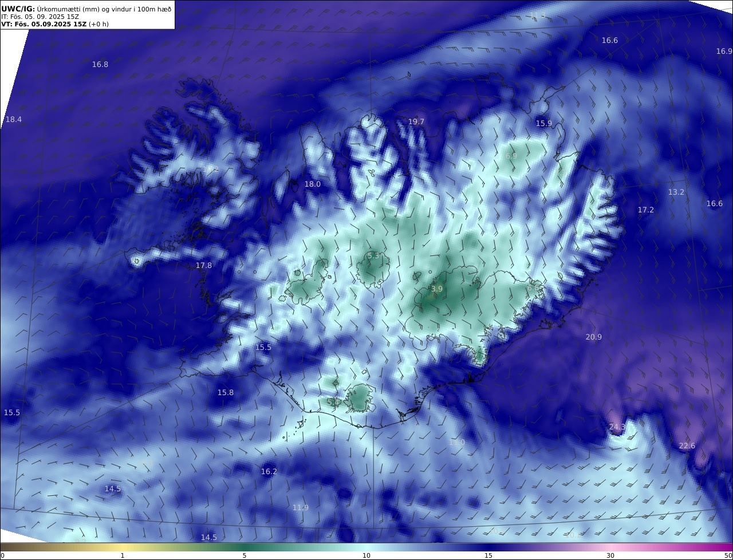Click the '15' tick label on the colorbar

click(488, 555)
